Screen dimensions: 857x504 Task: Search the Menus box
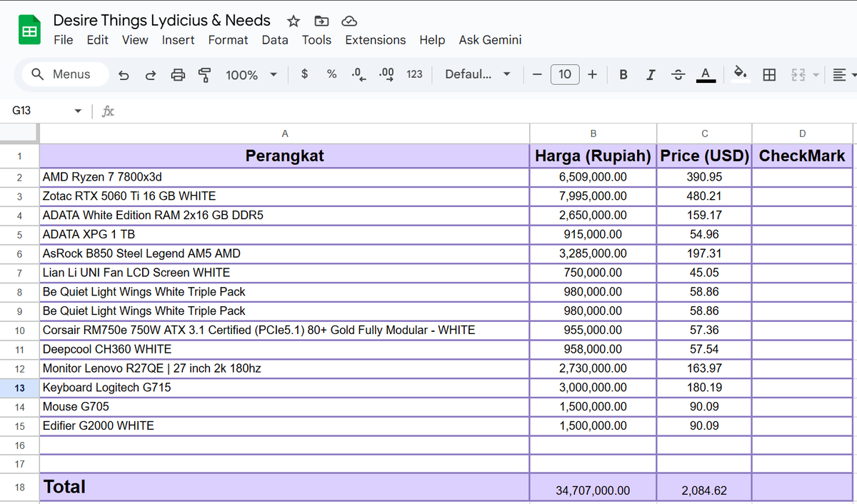tap(65, 74)
